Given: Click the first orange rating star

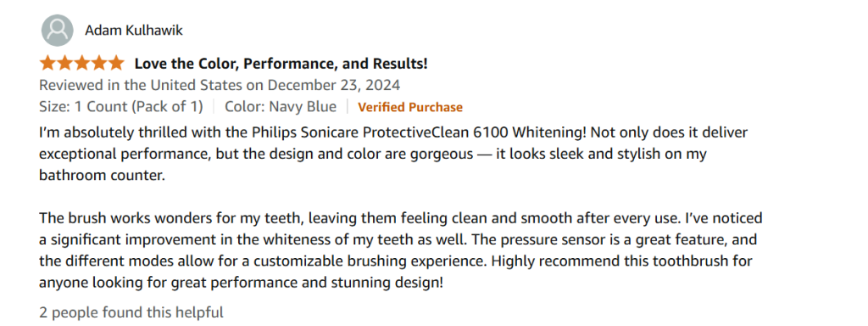Looking at the screenshot, I should (48, 63).
